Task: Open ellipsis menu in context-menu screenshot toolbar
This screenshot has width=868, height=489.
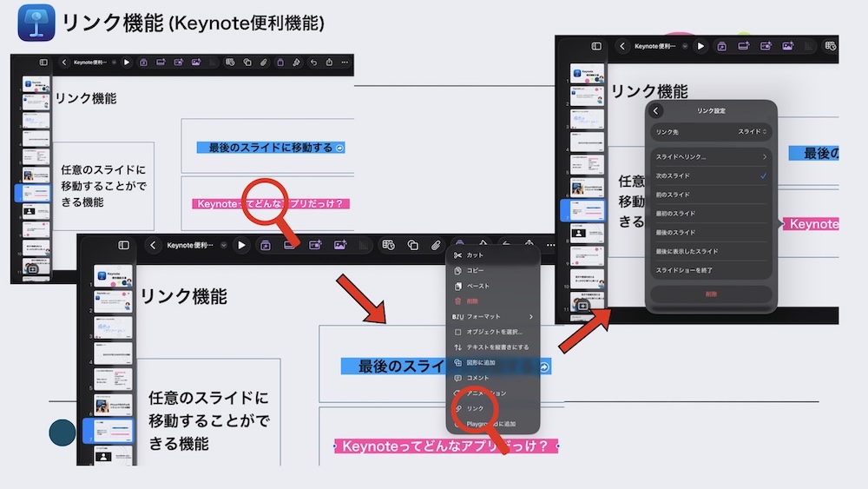Action: click(550, 245)
